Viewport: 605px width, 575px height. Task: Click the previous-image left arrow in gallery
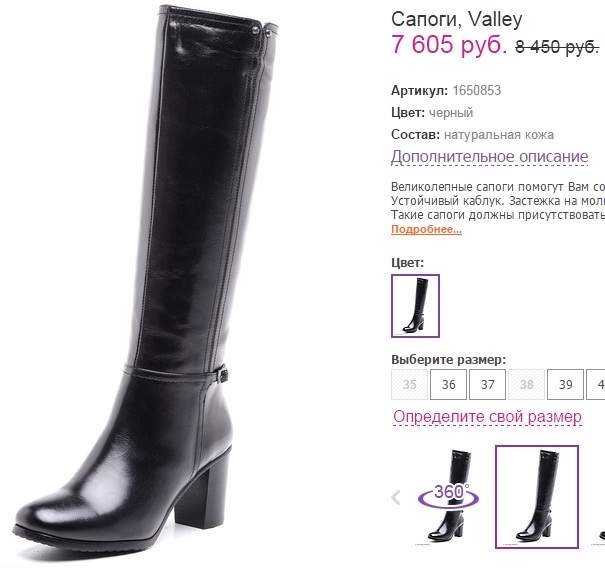[x=396, y=497]
